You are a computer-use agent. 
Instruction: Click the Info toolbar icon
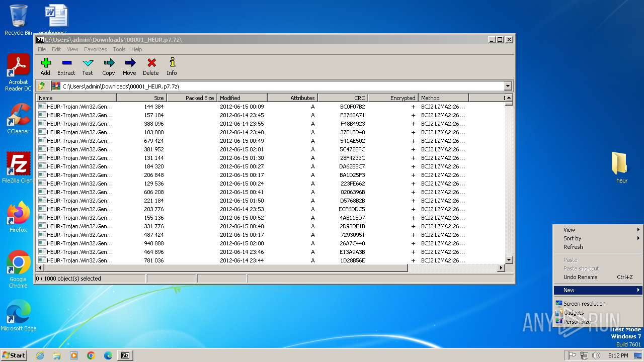[172, 66]
